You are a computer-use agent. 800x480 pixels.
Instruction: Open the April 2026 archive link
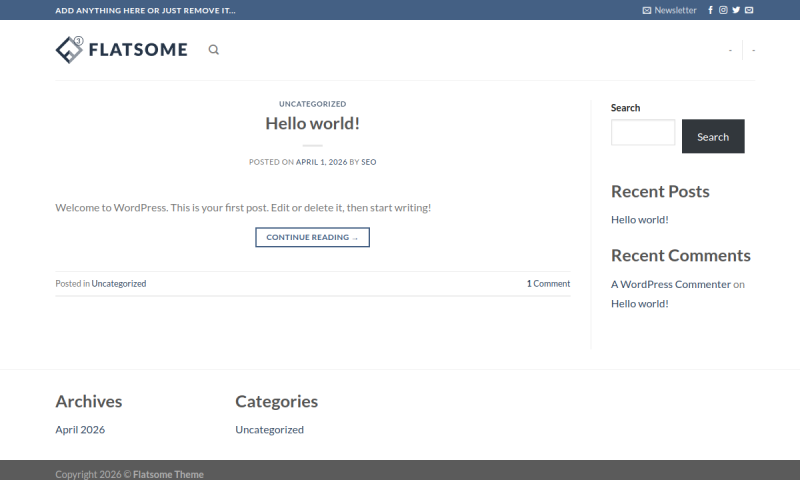click(x=80, y=430)
